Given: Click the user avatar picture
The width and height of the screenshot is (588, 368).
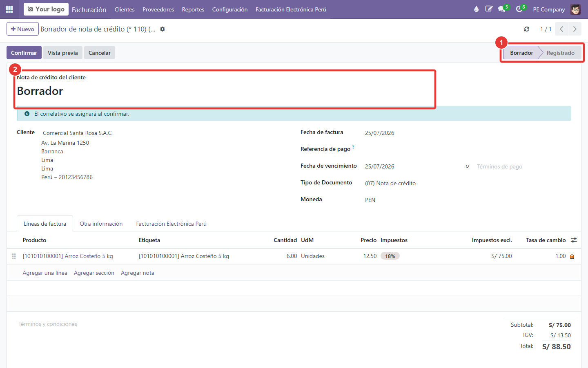Looking at the screenshot, I should [x=575, y=9].
